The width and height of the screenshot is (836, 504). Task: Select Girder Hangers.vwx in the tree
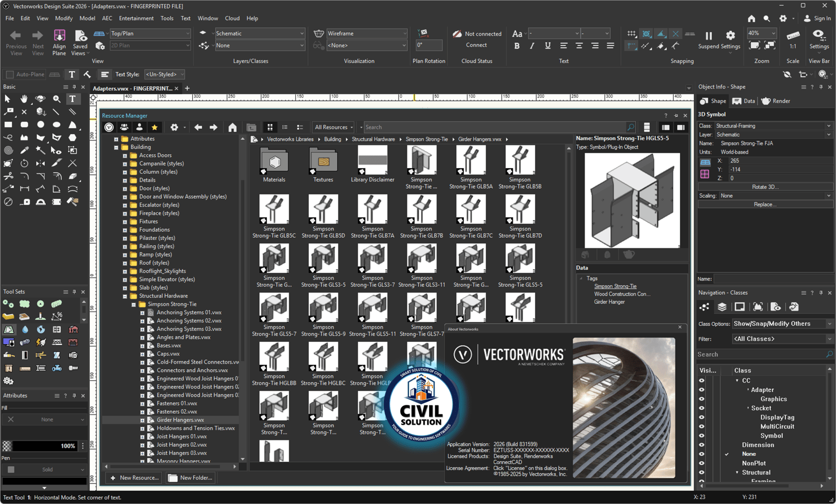(180, 420)
